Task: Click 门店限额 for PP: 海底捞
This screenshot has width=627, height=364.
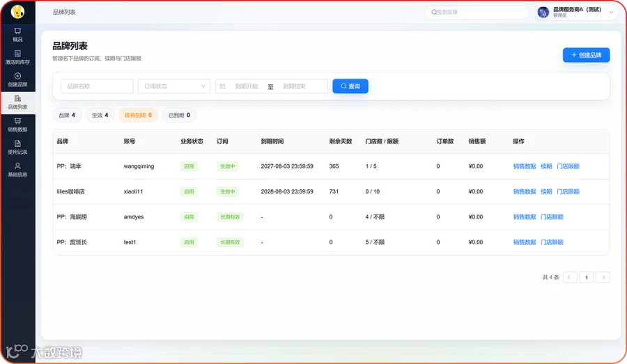Action: 552,217
